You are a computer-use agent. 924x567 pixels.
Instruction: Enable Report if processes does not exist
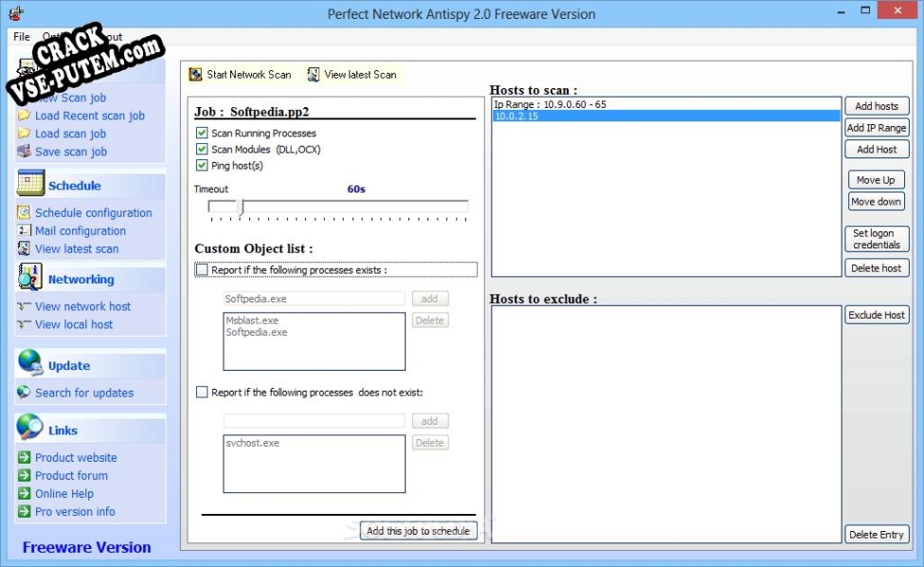click(x=202, y=392)
